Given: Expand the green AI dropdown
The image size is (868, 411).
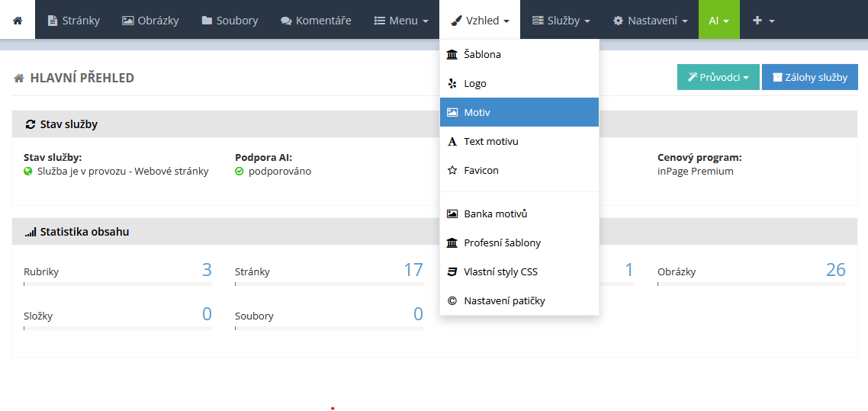Looking at the screenshot, I should (x=719, y=21).
